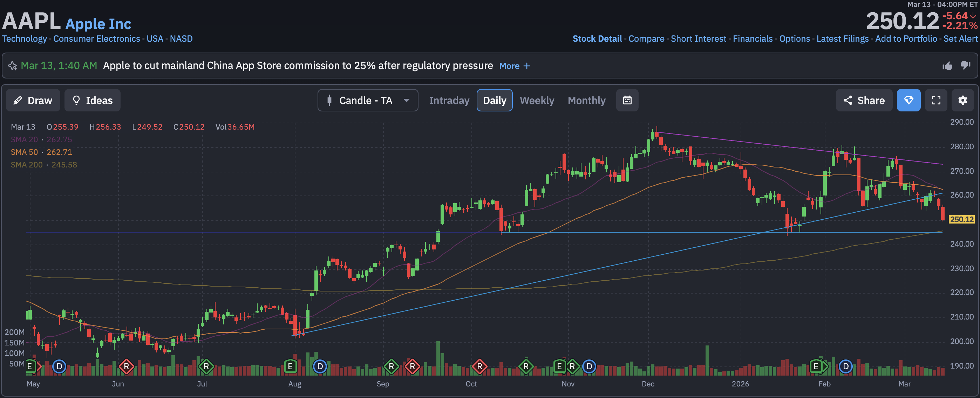980x398 pixels.
Task: Open the calendar date range icon
Action: 627,100
